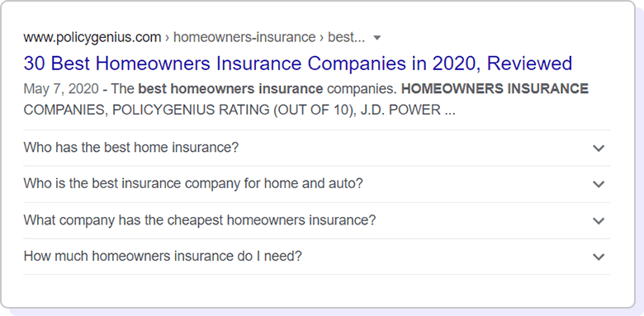
Task: Select the question about best company for home and auto
Action: pyautogui.click(x=193, y=183)
